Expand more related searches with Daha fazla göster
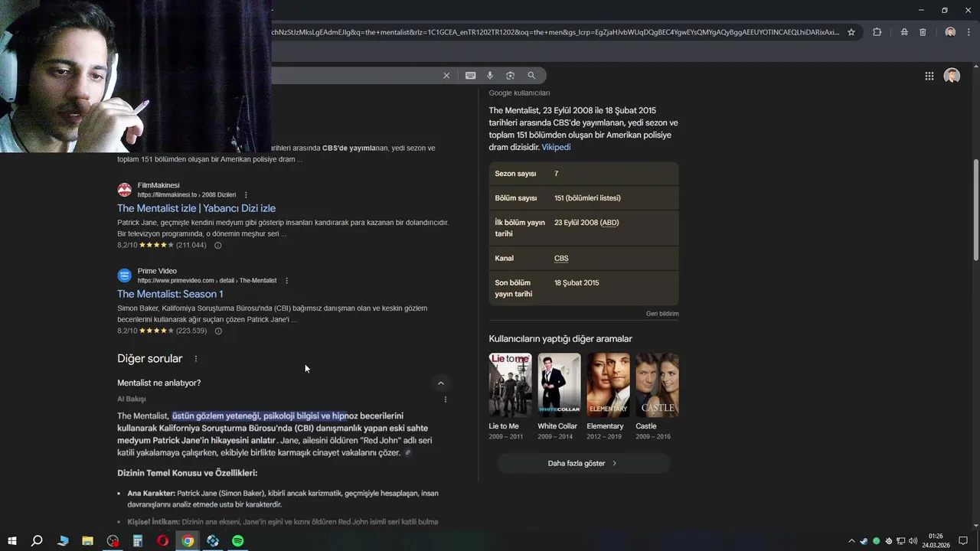This screenshot has height=551, width=980. tap(583, 463)
